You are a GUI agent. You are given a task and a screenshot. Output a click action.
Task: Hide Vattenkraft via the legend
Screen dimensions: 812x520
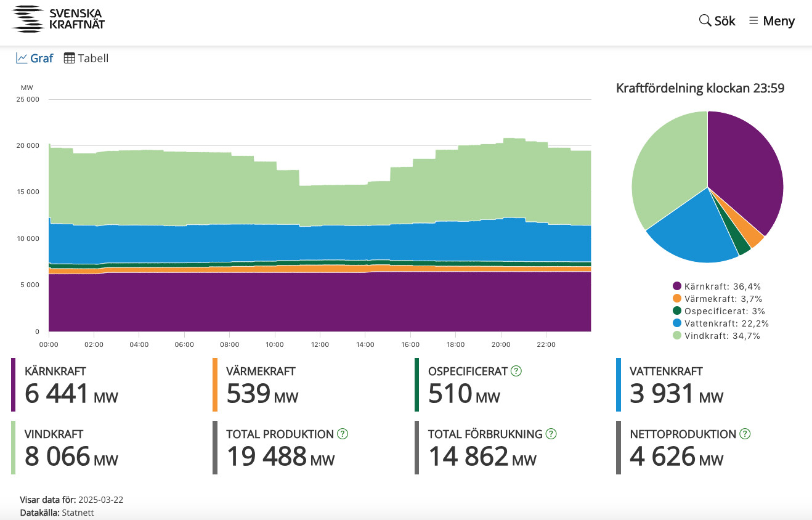tap(720, 323)
